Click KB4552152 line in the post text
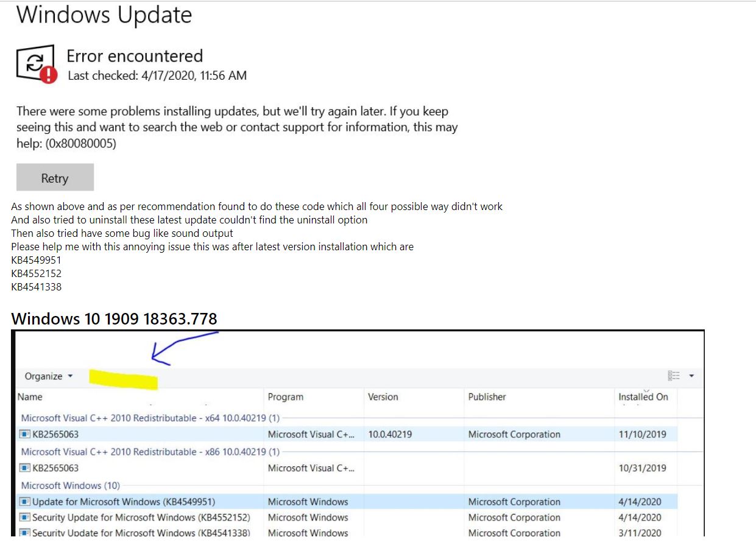 (36, 273)
